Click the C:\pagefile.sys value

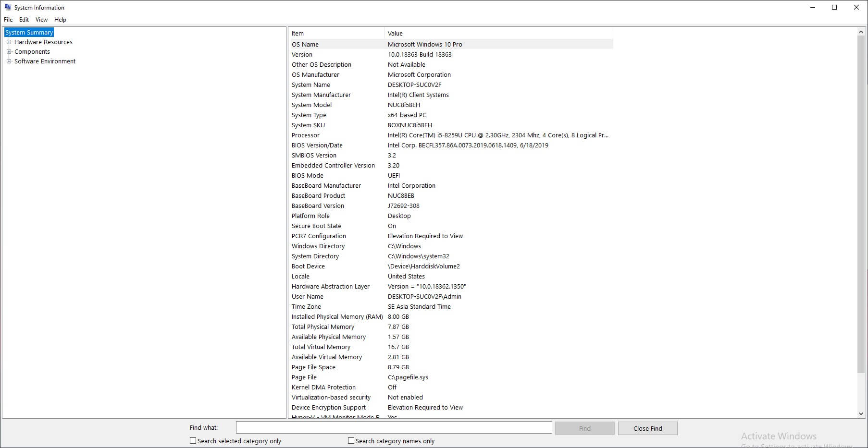(408, 377)
